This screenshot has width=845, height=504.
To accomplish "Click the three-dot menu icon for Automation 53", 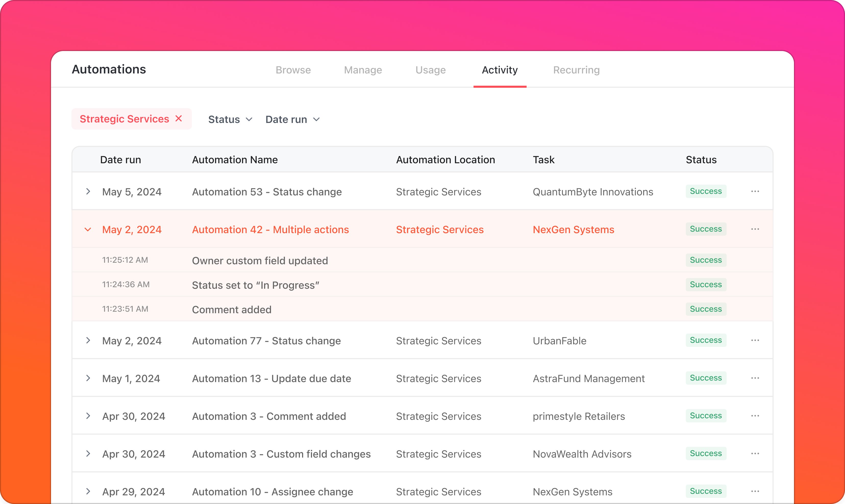I will tap(755, 191).
